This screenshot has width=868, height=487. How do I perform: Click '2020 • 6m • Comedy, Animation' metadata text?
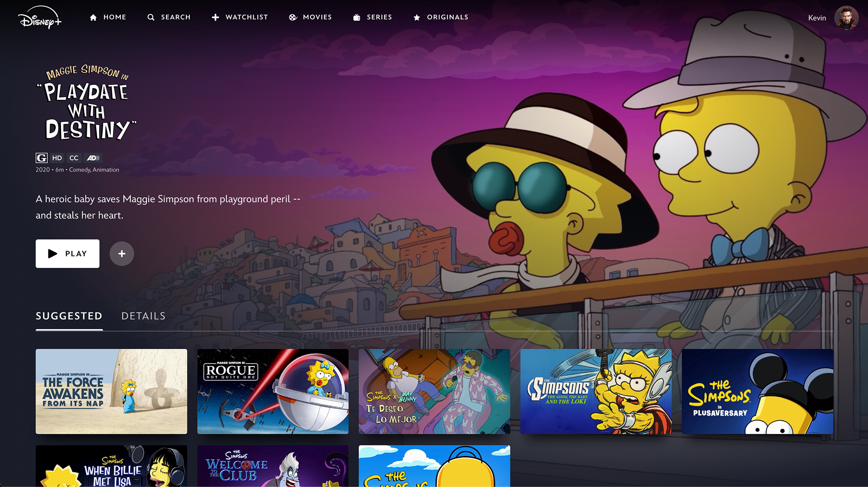(77, 170)
